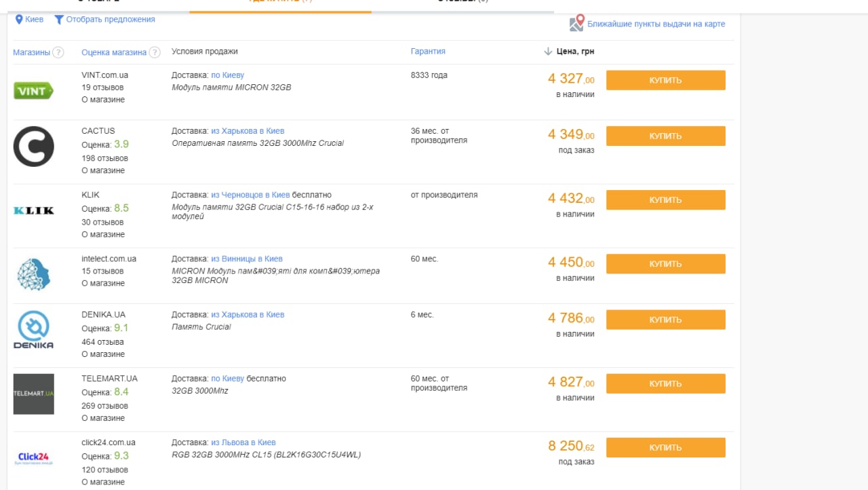Open the Click24 shop logo

click(x=34, y=458)
